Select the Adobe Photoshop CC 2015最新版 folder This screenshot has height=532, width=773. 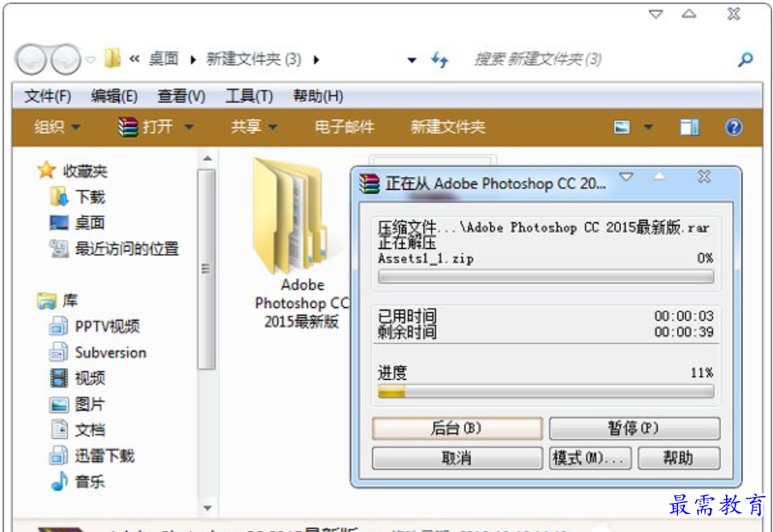(x=301, y=243)
